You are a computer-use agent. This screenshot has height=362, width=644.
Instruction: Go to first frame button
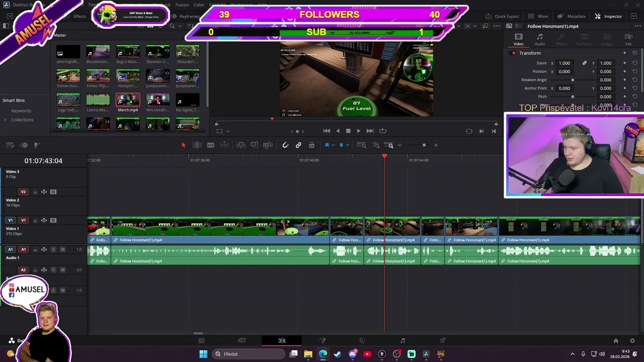326,131
